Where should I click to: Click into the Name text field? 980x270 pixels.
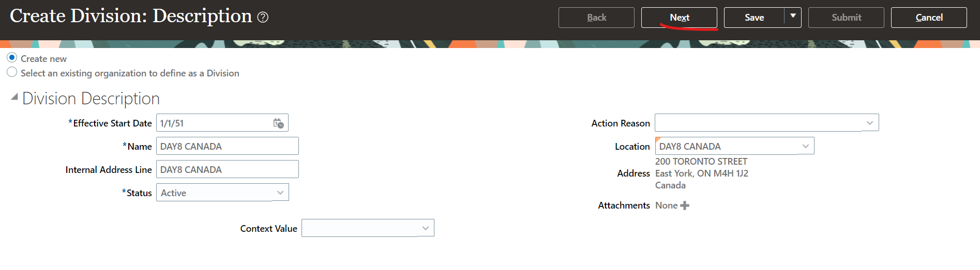point(227,147)
